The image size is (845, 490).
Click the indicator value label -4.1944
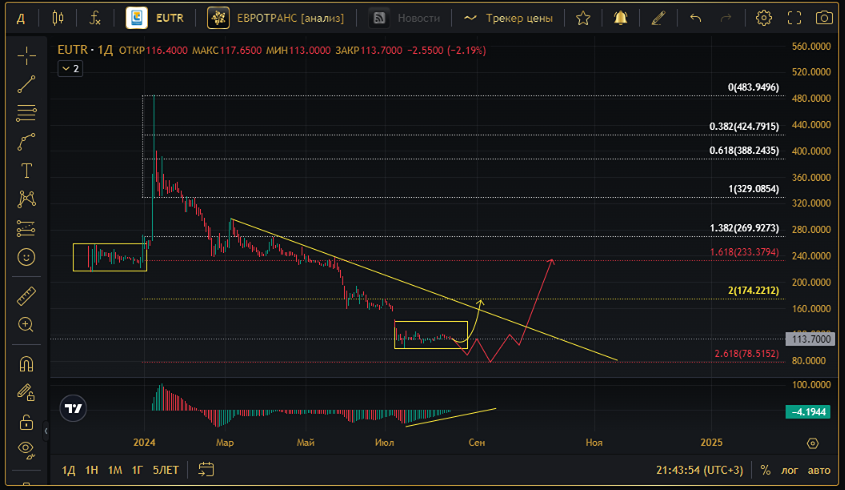pyautogui.click(x=808, y=412)
